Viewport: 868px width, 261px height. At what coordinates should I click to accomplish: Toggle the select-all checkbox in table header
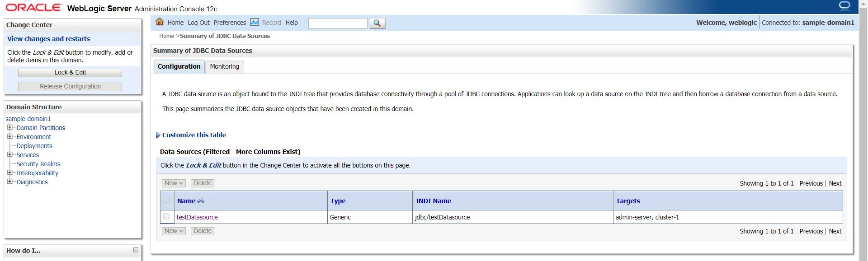click(167, 200)
